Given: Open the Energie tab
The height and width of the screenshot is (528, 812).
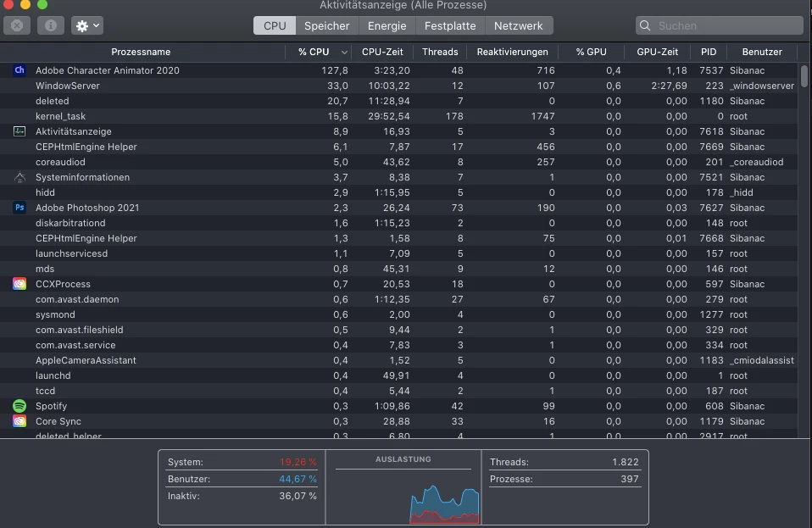Looking at the screenshot, I should (x=387, y=25).
